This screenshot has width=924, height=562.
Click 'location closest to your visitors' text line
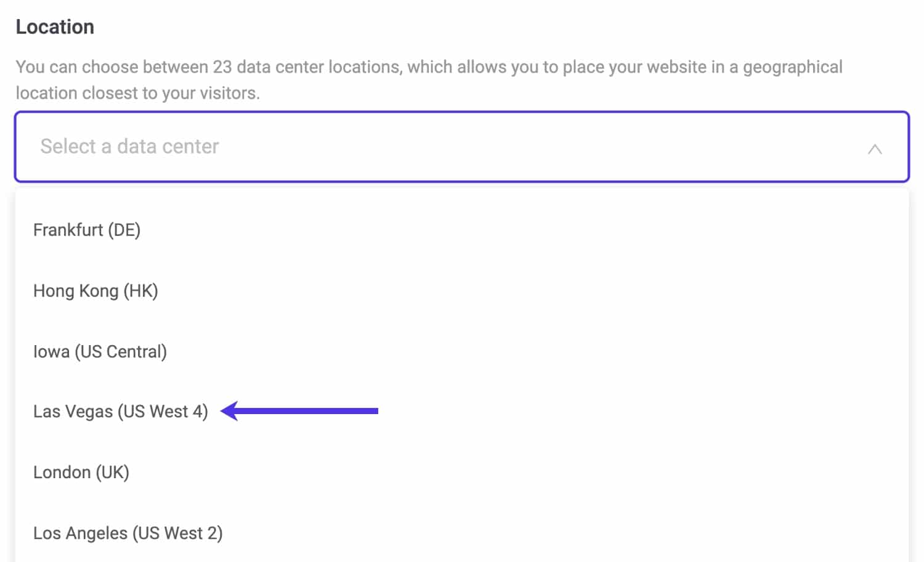coord(137,93)
